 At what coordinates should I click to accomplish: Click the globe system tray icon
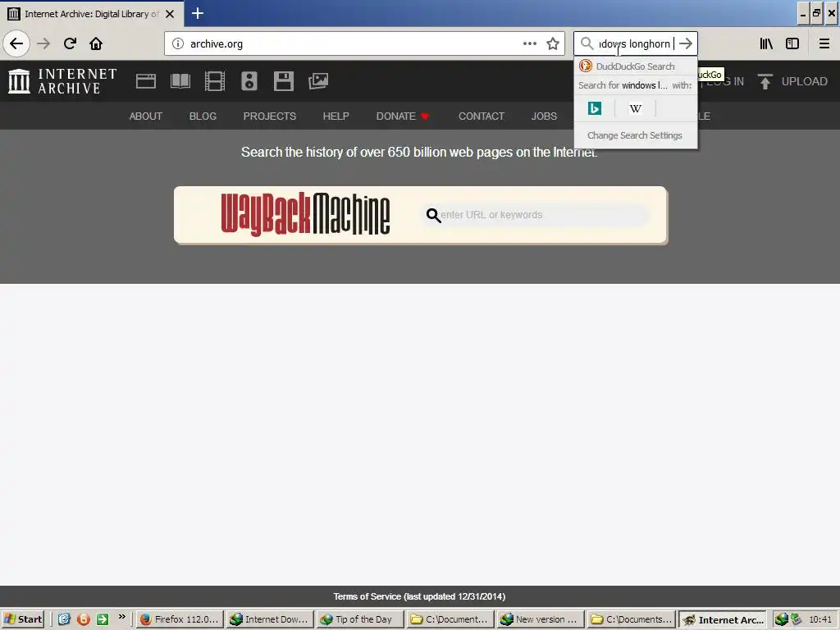[x=781, y=619]
